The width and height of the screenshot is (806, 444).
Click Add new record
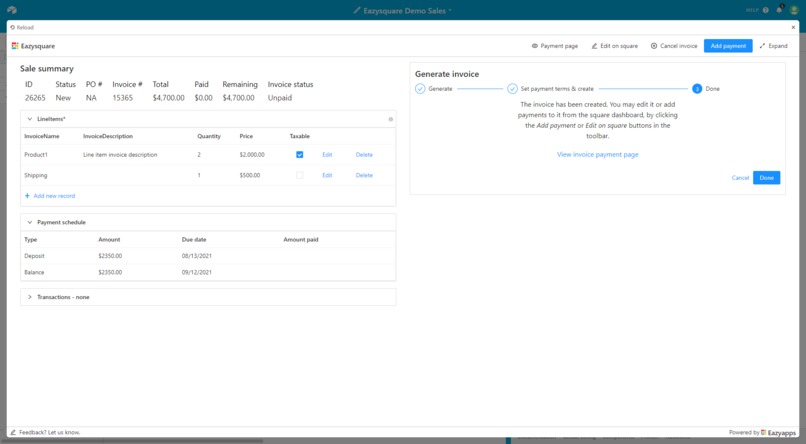point(50,196)
